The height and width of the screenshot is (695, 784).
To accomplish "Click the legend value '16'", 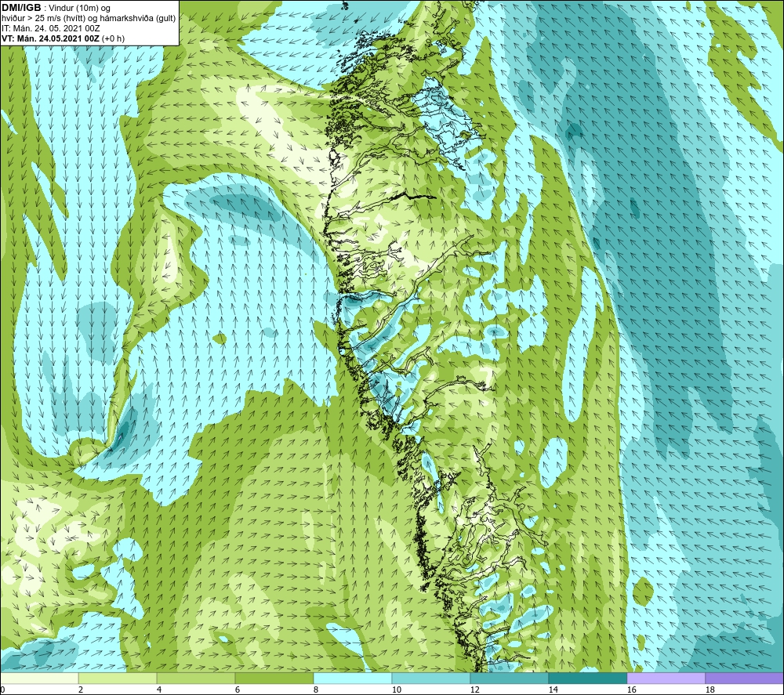I will pyautogui.click(x=631, y=690).
